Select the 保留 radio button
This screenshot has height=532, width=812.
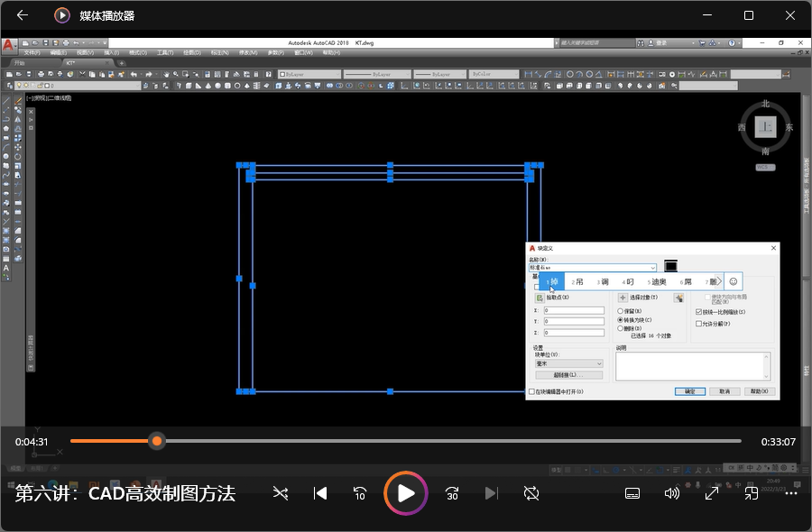[x=620, y=311]
